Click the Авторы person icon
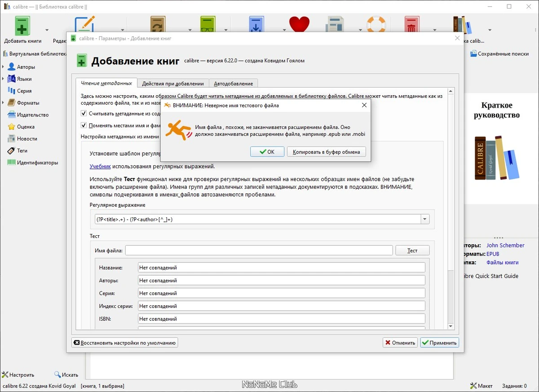The width and height of the screenshot is (539, 392). coord(11,67)
